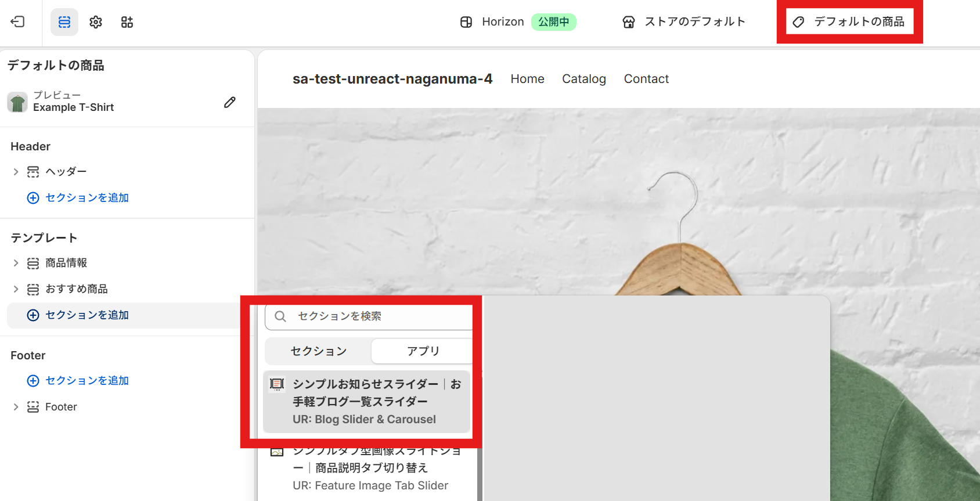Select UR: Blog Slider & Carousel app block
The image size is (980, 501).
coord(366,402)
